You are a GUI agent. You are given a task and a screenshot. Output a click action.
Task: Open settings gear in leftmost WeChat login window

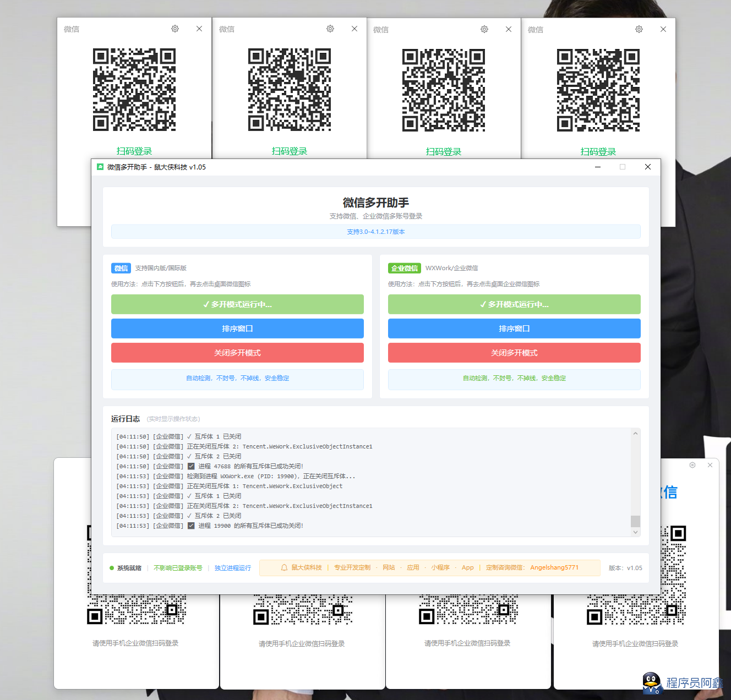point(175,29)
